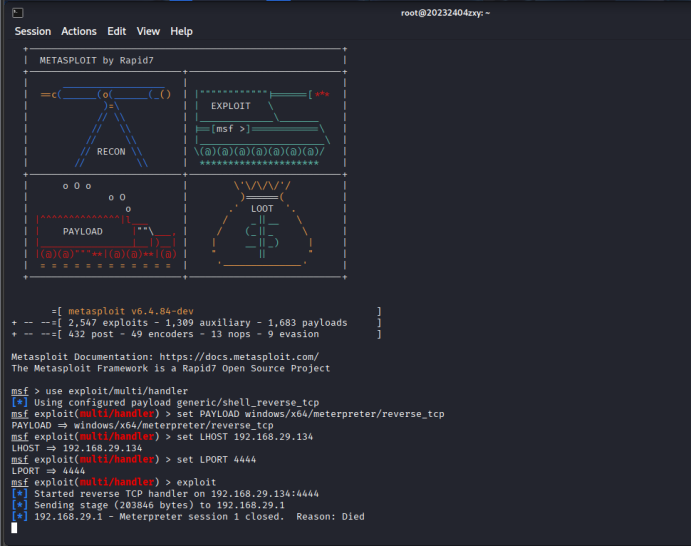Click the EXPLOIT label in the banner

(x=231, y=106)
